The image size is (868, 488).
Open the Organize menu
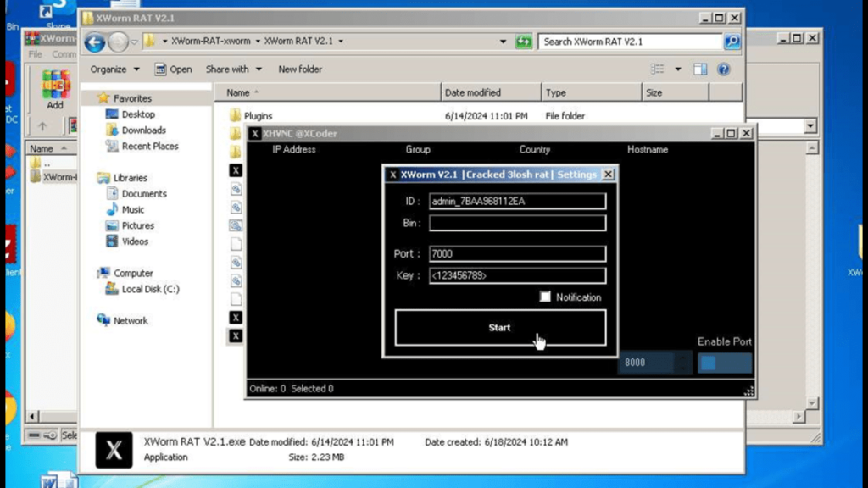tap(114, 69)
